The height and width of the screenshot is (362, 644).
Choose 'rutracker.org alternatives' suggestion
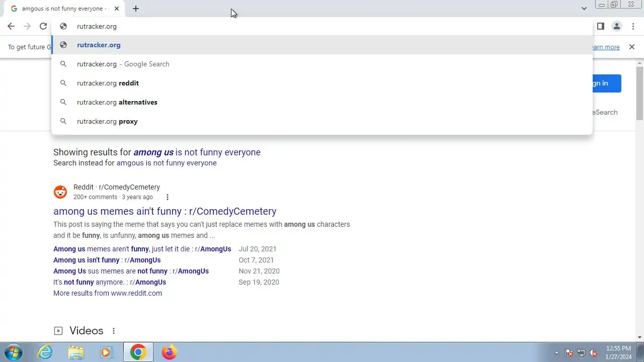point(322,102)
